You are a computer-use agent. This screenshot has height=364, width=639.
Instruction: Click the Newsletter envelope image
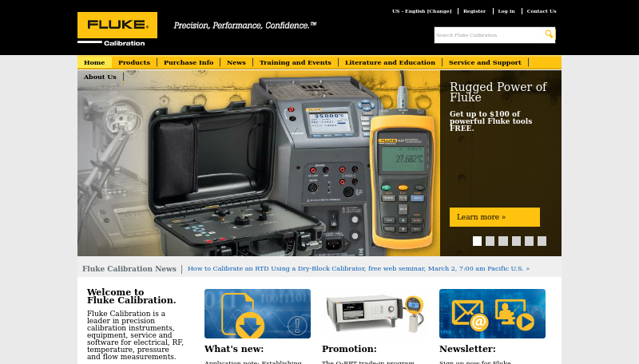(x=492, y=314)
